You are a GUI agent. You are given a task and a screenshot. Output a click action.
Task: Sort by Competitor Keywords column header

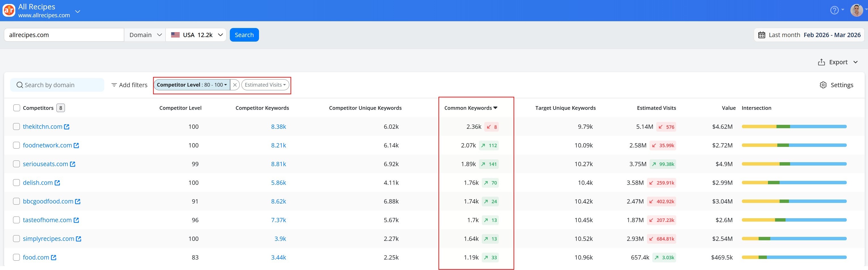(262, 108)
